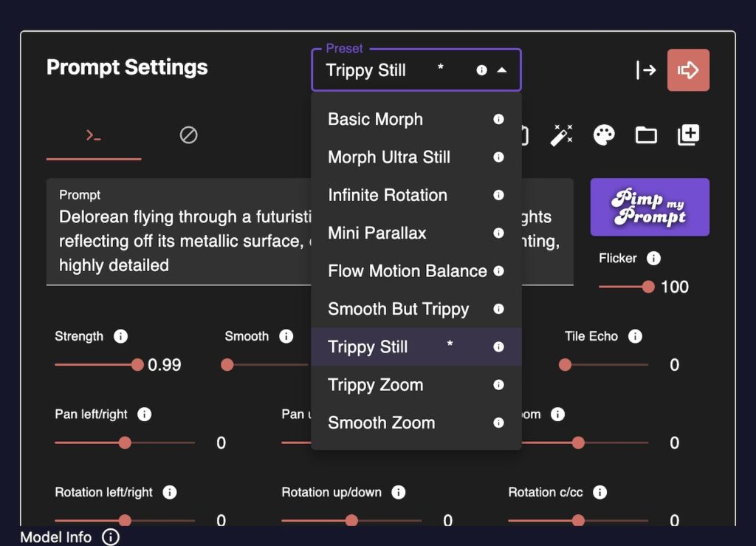Choose the Infinite Rotation preset

coord(387,195)
